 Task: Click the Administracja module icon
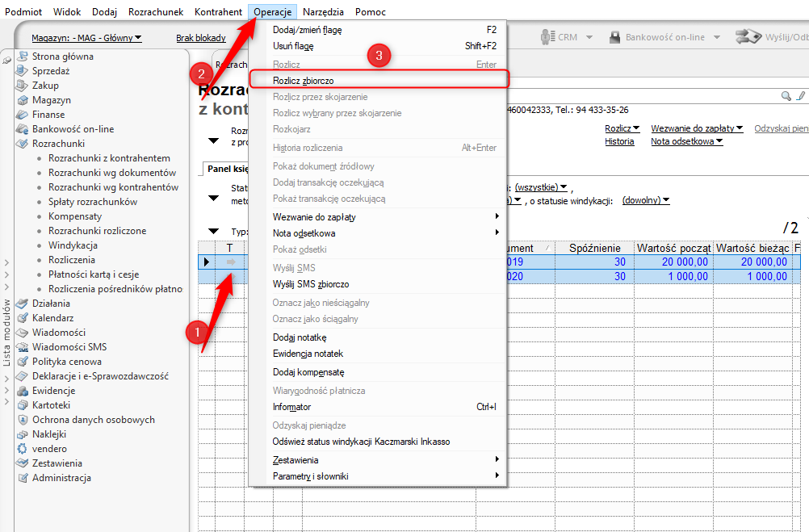pyautogui.click(x=22, y=478)
